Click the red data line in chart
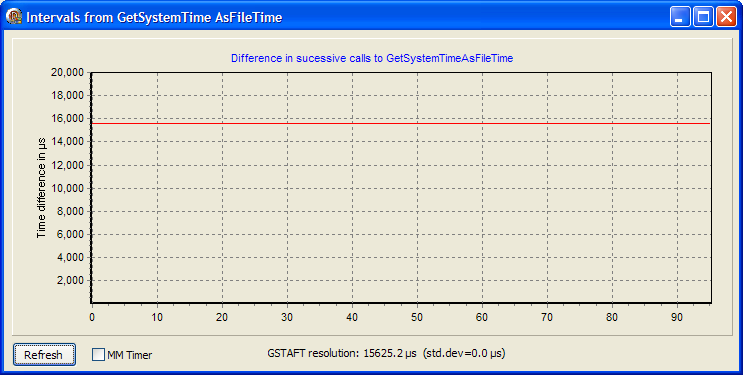Viewport: 743px width, 375px height. pyautogui.click(x=401, y=123)
